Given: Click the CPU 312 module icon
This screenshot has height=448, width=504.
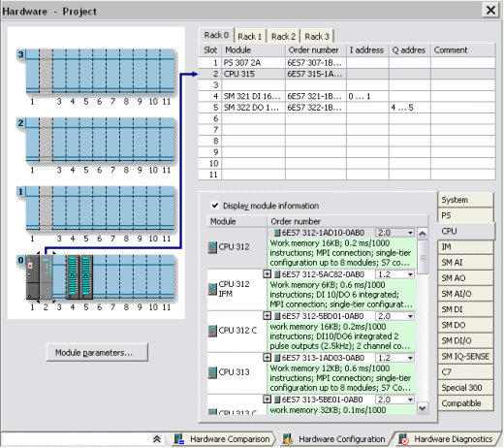Looking at the screenshot, I should [212, 247].
